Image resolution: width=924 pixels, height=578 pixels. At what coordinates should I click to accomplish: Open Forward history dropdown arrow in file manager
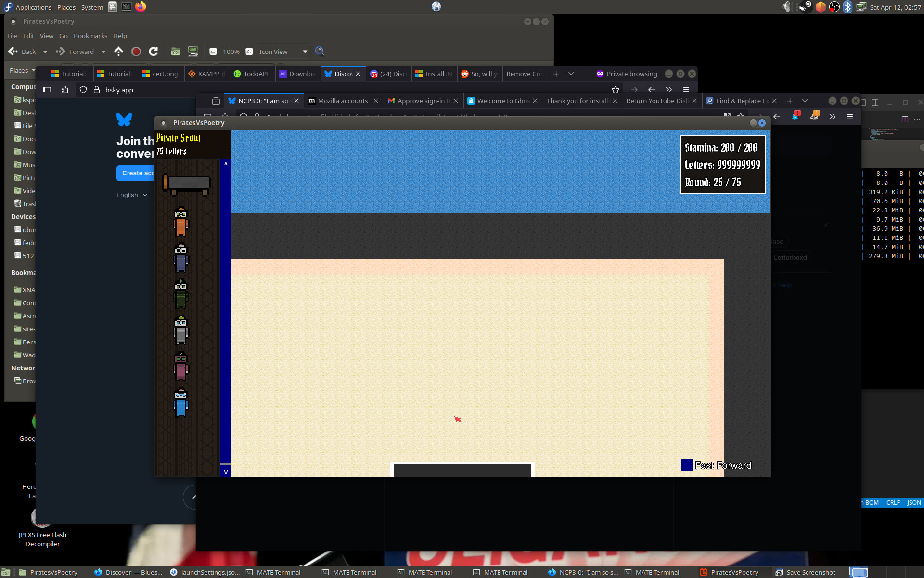pyautogui.click(x=103, y=52)
